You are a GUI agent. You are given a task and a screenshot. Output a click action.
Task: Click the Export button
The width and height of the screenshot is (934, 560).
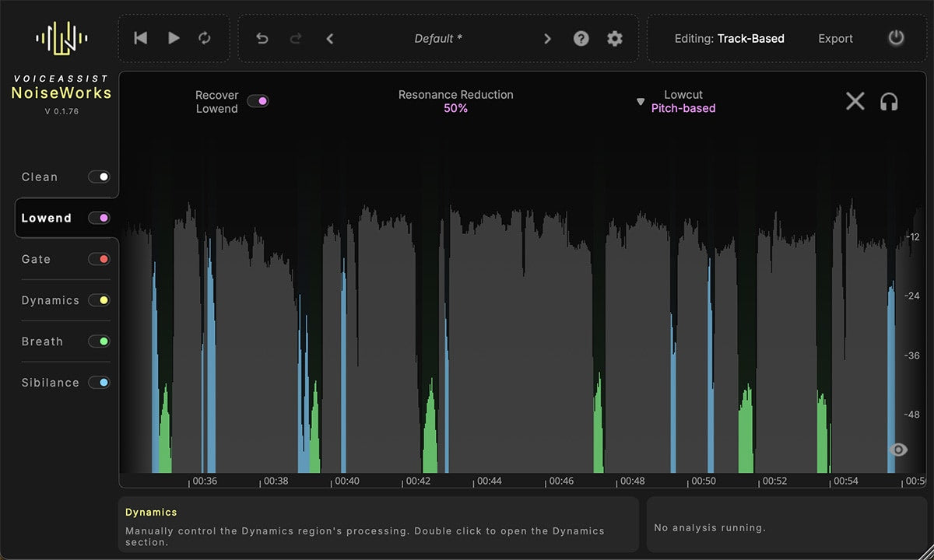point(835,38)
